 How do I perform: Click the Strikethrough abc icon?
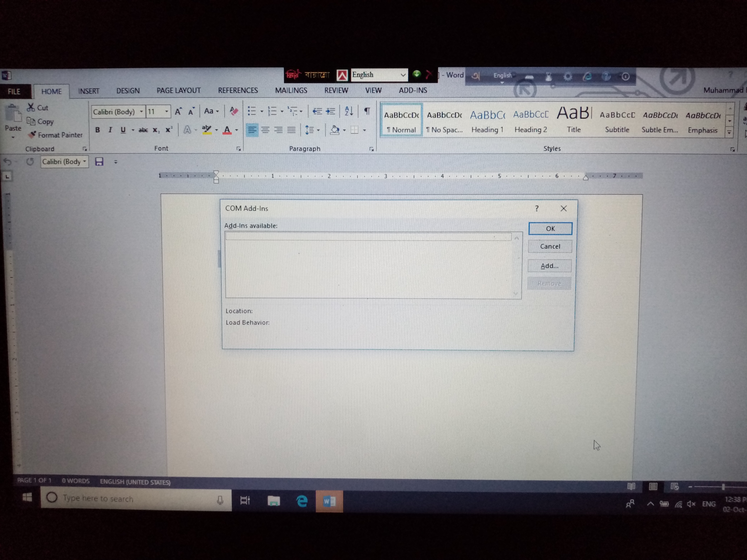coord(143,130)
